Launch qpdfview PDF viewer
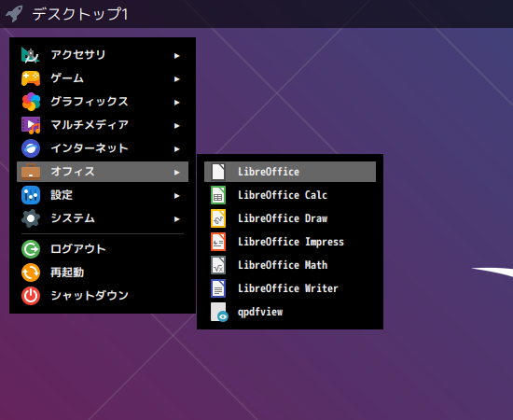Image resolution: width=513 pixels, height=420 pixels. point(290,312)
